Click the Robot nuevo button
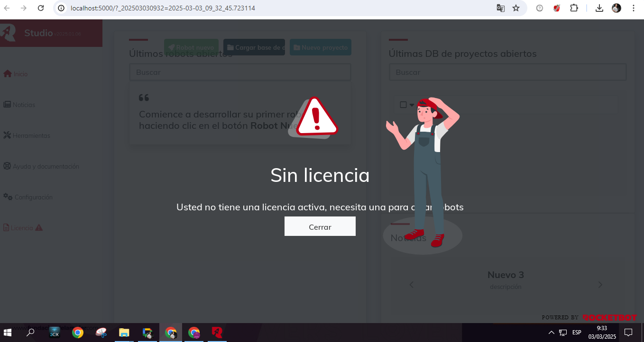This screenshot has height=342, width=644. [x=191, y=47]
